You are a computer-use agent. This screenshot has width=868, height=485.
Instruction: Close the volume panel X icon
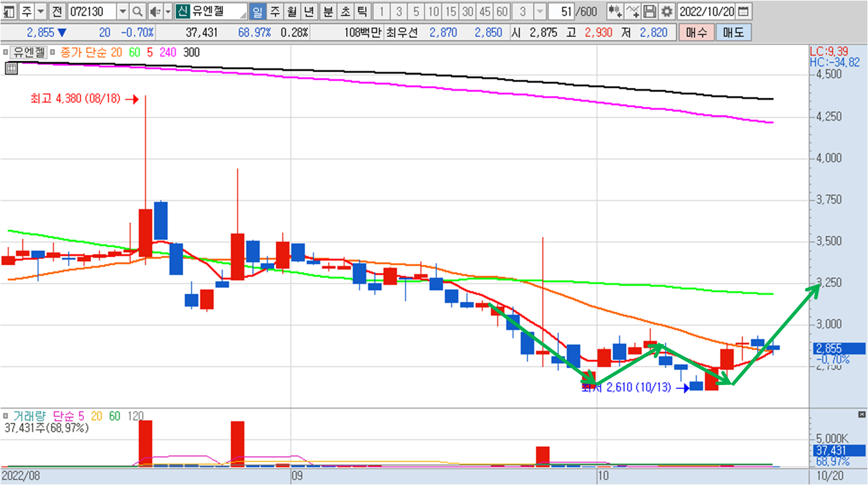pyautogui.click(x=862, y=414)
